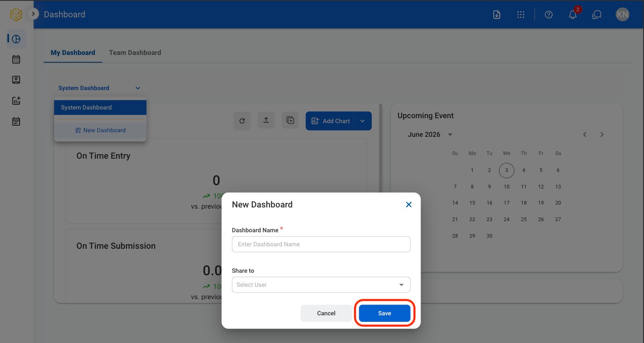Select June 30 in the calendar

pos(490,236)
